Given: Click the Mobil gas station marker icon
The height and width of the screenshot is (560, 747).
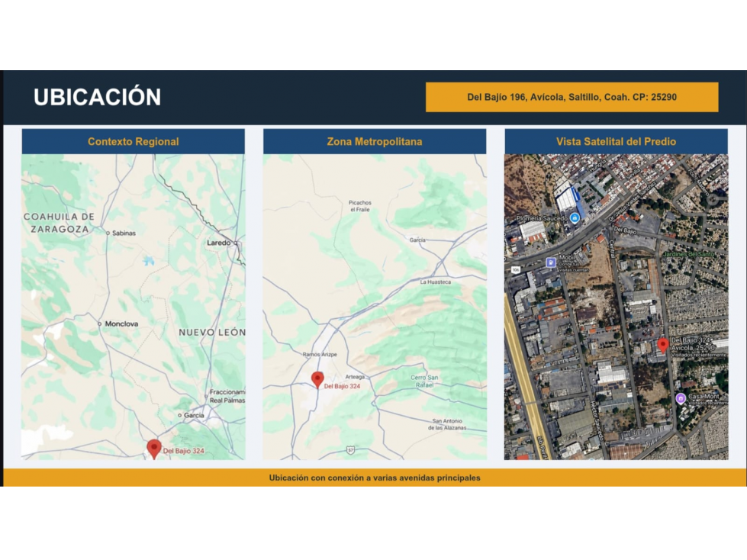Looking at the screenshot, I should [551, 262].
